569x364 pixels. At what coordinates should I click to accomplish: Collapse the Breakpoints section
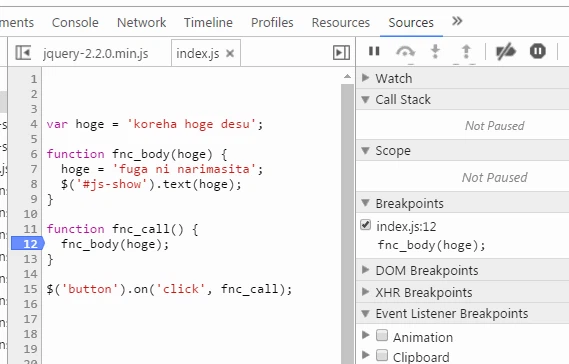pyautogui.click(x=365, y=203)
